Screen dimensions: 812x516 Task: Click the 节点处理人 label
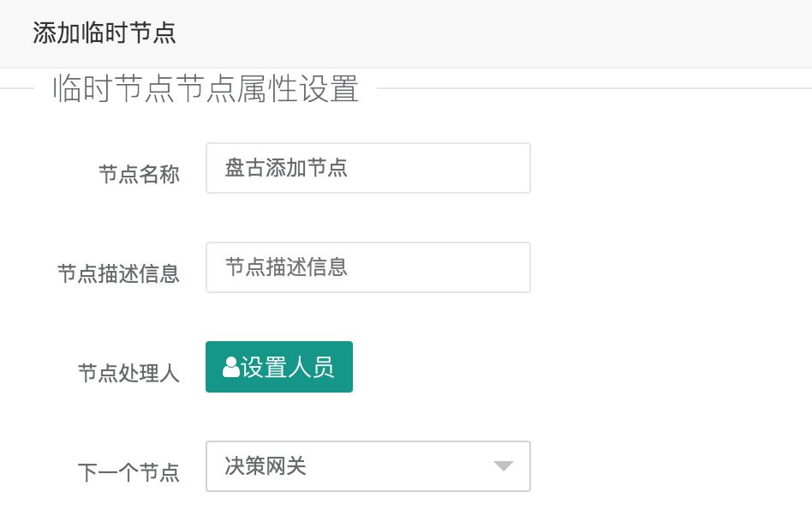pos(129,373)
